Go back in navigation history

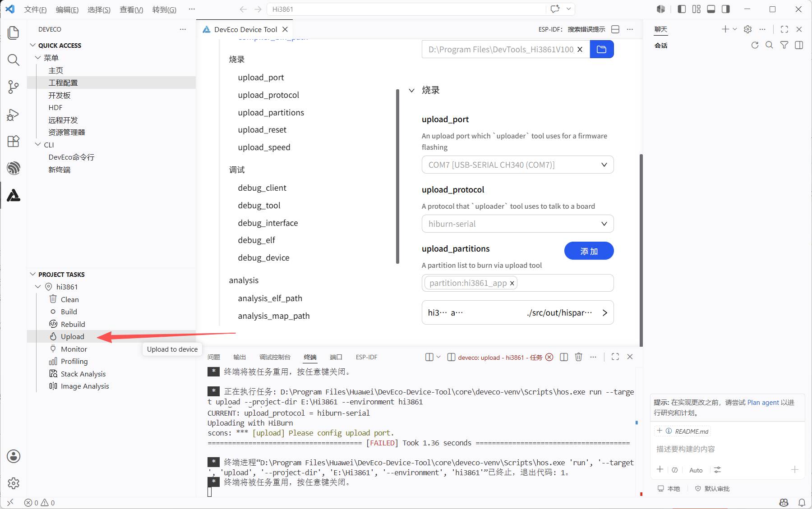tap(243, 9)
